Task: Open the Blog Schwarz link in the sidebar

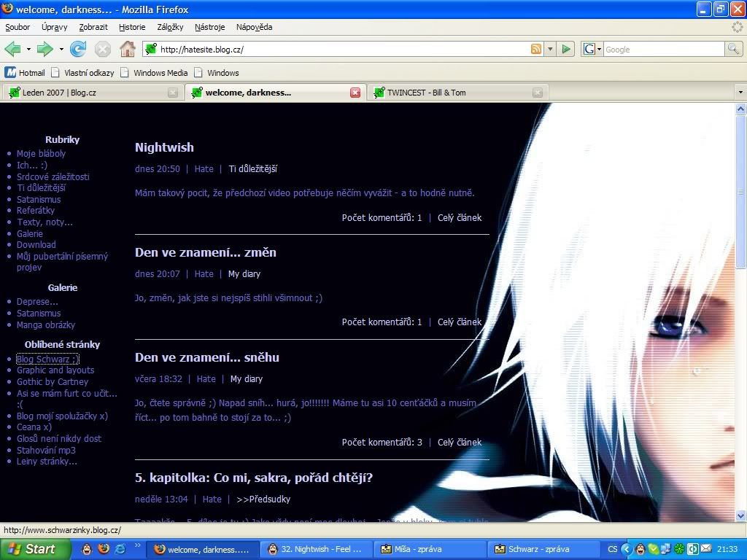Action: point(46,359)
